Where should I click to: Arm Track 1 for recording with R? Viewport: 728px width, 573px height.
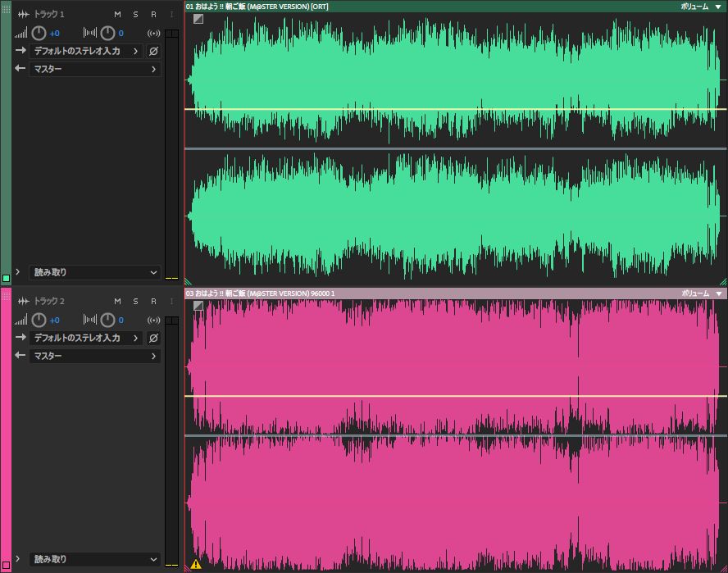(153, 15)
